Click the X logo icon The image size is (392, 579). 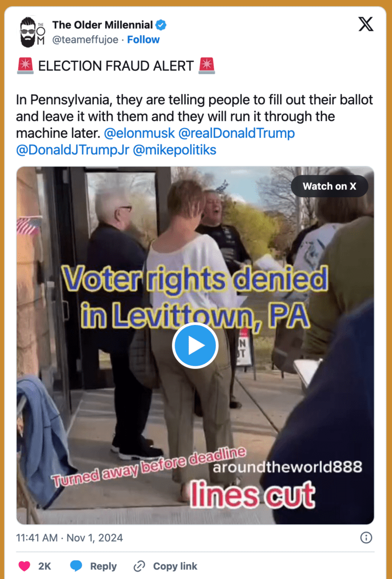pos(366,24)
